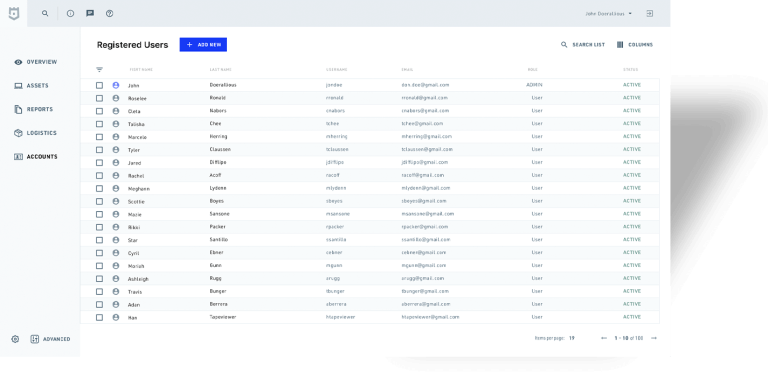Select the checkbox for John Doeralious
Image resolution: width=768 pixels, height=380 pixels.
[x=99, y=85]
